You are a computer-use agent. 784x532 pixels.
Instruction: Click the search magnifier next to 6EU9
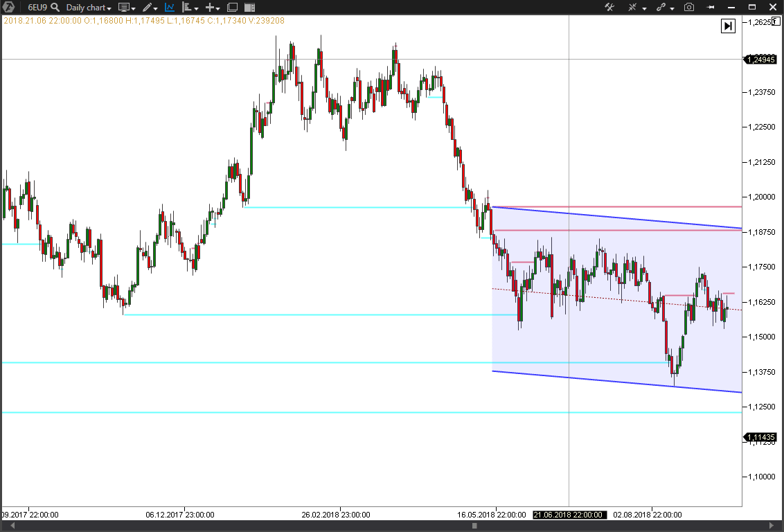point(54,8)
